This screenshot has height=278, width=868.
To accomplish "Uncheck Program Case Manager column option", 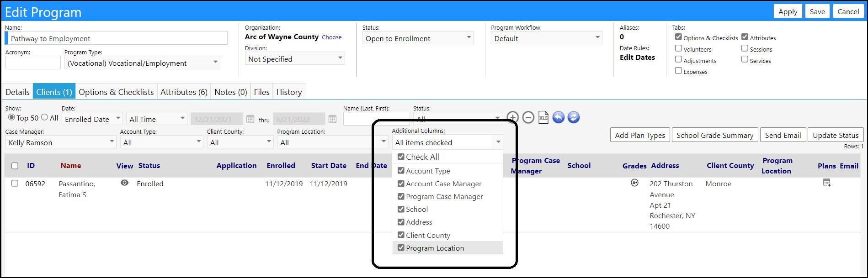I will tap(401, 196).
